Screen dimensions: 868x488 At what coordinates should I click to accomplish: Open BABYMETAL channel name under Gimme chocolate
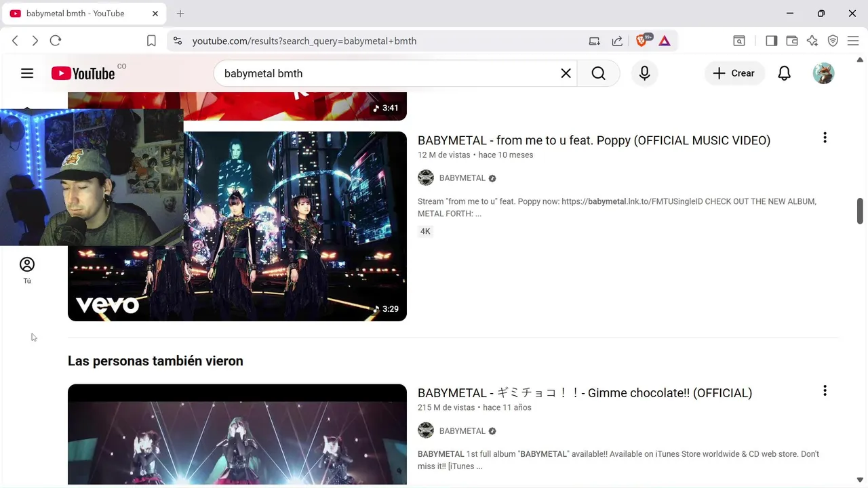(462, 431)
